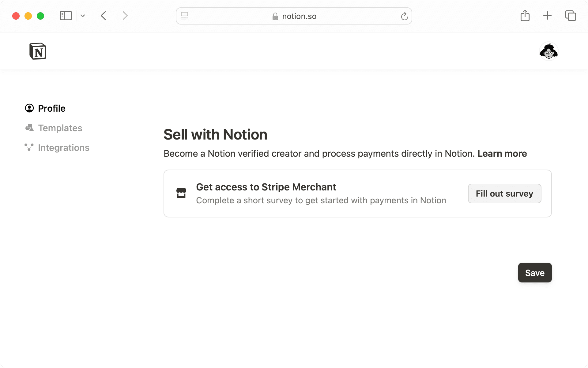Screen dimensions: 588x368
Task: Click the Templates icon in the sidebar
Action: tap(29, 128)
